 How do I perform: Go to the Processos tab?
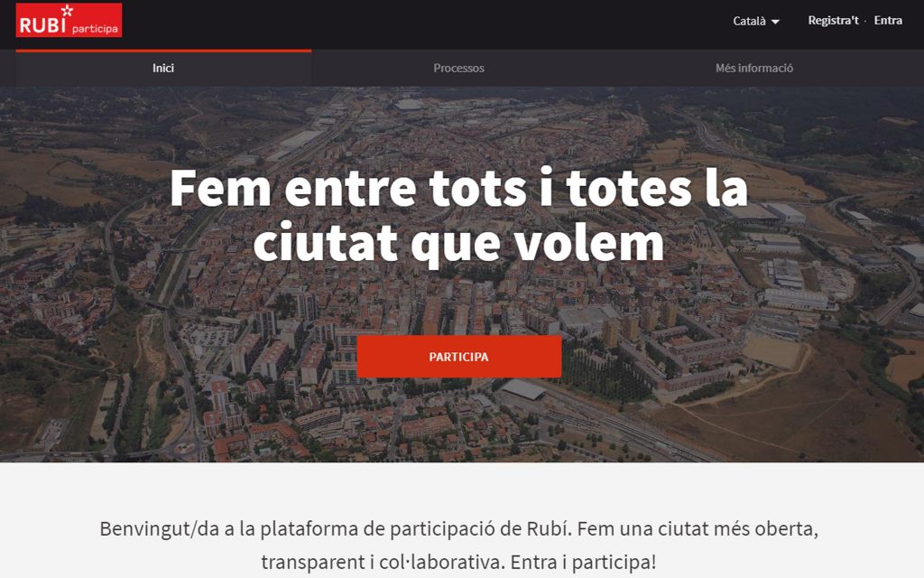point(459,69)
